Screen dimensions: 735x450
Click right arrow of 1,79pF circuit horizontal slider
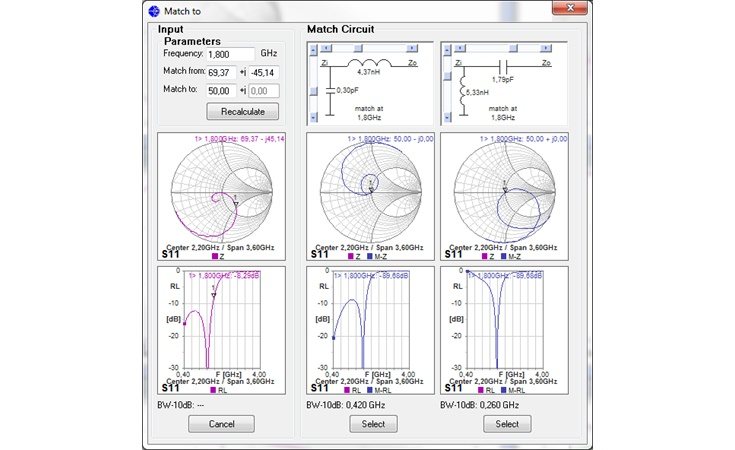[546, 48]
